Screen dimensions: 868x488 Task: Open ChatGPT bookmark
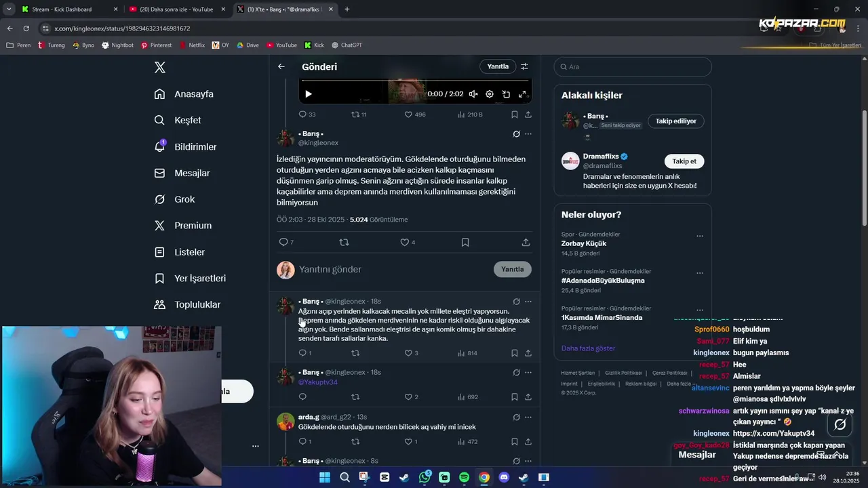click(x=347, y=45)
